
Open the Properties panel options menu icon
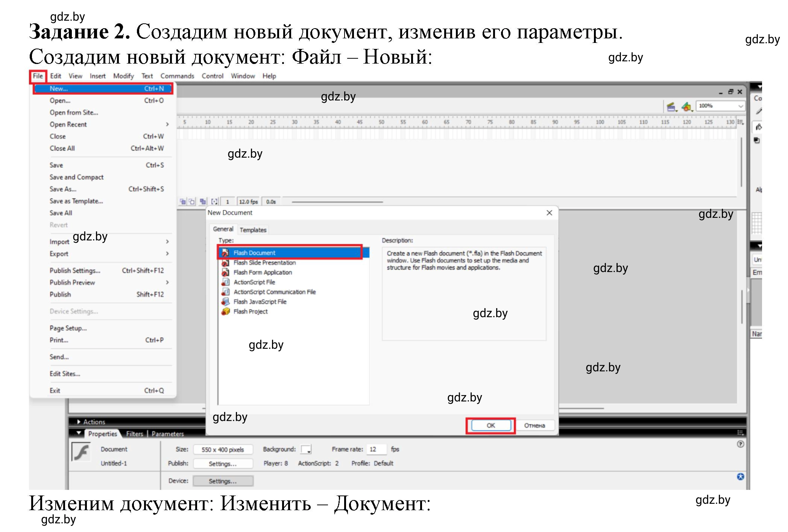[x=740, y=433]
